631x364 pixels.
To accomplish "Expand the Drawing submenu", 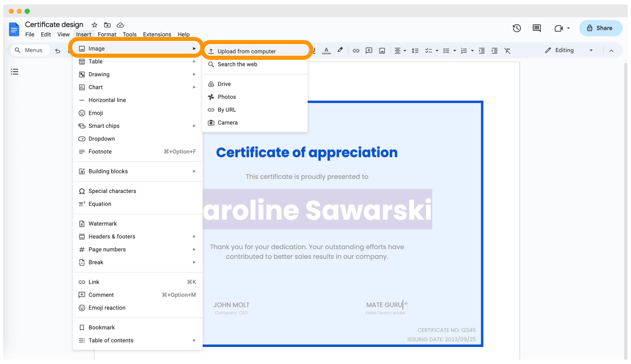I will pos(137,75).
